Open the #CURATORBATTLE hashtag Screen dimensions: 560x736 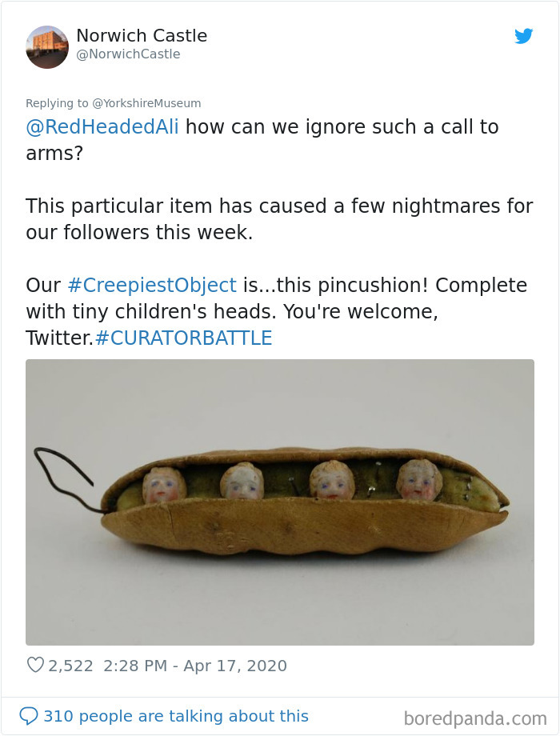click(186, 338)
